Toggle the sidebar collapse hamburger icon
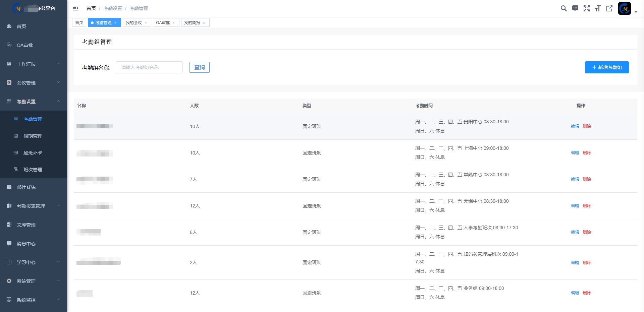This screenshot has width=644, height=312. tap(75, 8)
